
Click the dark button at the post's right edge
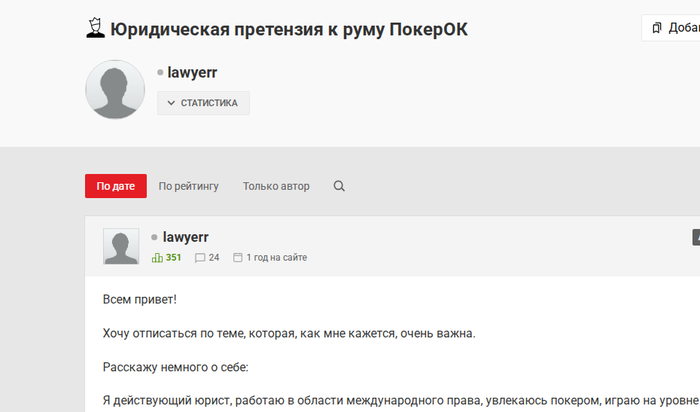(x=696, y=237)
